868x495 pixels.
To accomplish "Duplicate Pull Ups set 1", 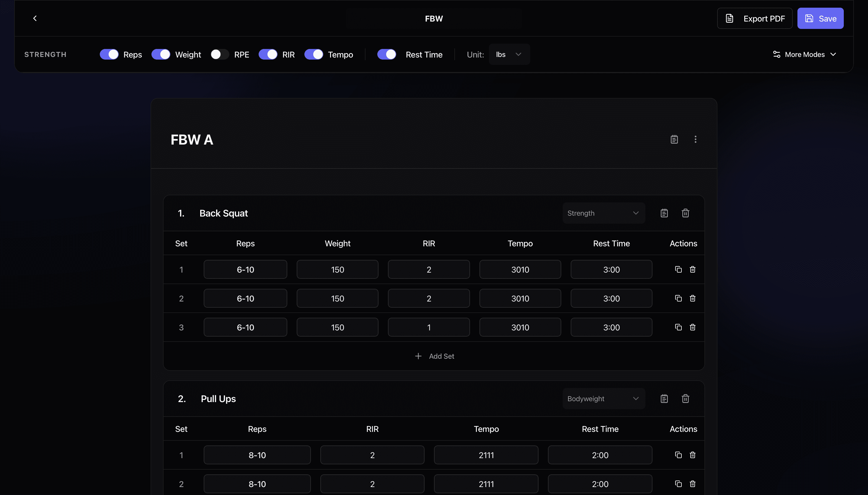I will click(x=678, y=455).
